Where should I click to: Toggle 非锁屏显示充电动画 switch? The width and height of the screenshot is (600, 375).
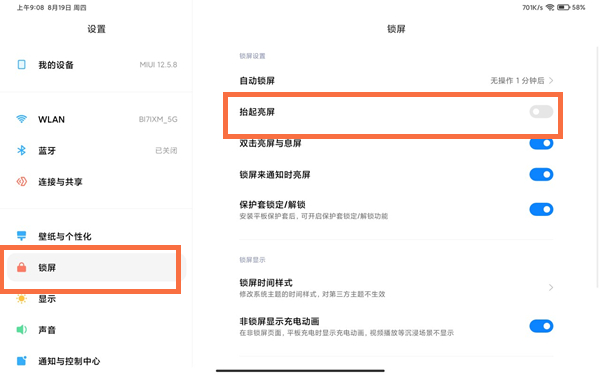(x=541, y=326)
